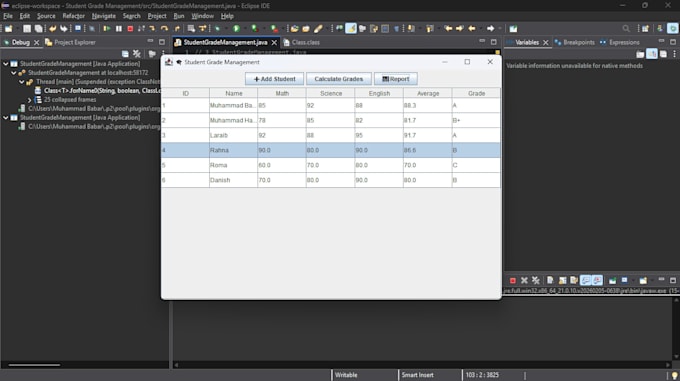This screenshot has width=680, height=381.
Task: Click the Variables view three-dot menu icon
Action: (674, 54)
